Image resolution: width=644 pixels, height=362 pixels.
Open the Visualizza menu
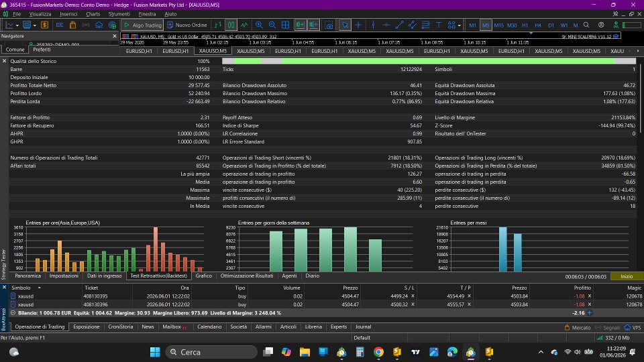40,14
